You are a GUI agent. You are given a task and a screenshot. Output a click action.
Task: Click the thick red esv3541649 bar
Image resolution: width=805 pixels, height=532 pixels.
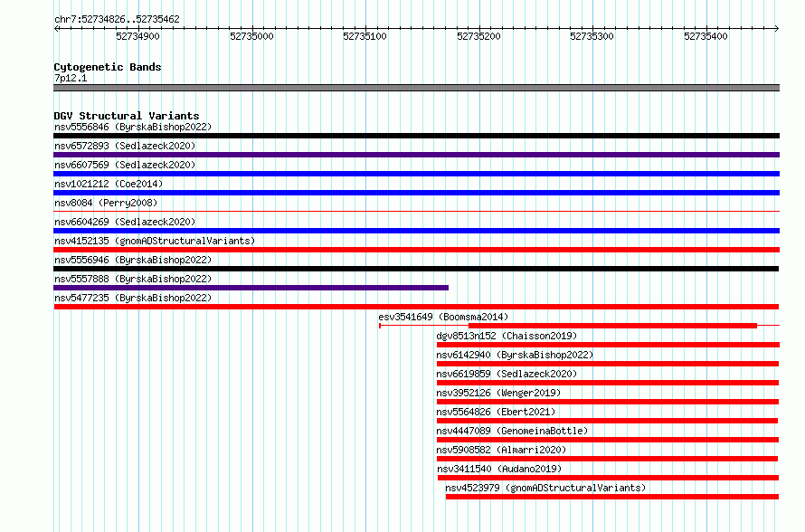click(x=612, y=326)
